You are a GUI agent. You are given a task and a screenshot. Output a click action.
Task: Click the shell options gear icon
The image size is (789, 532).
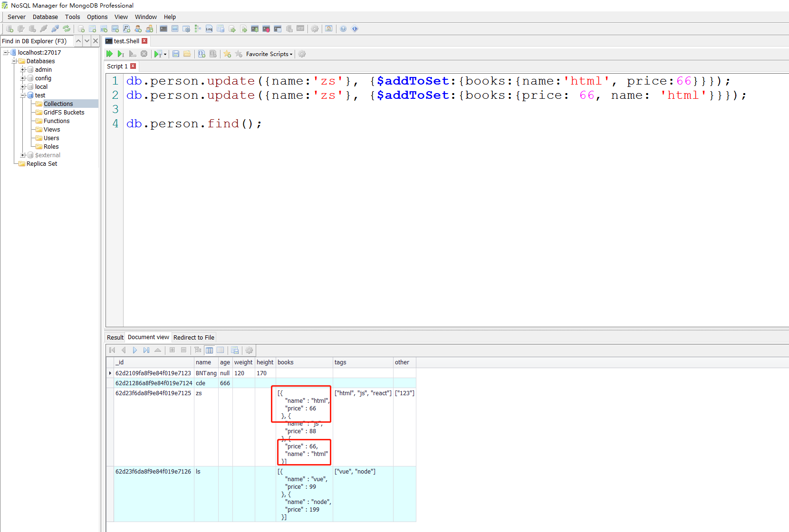(x=302, y=54)
